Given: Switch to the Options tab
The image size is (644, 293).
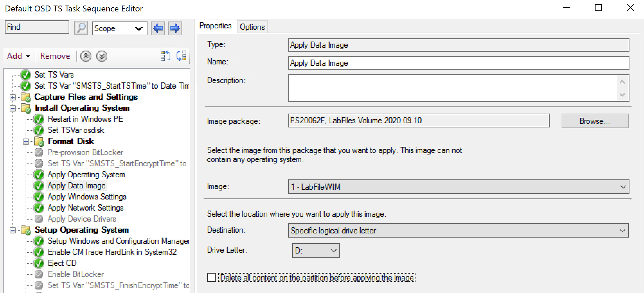Looking at the screenshot, I should coord(252,27).
